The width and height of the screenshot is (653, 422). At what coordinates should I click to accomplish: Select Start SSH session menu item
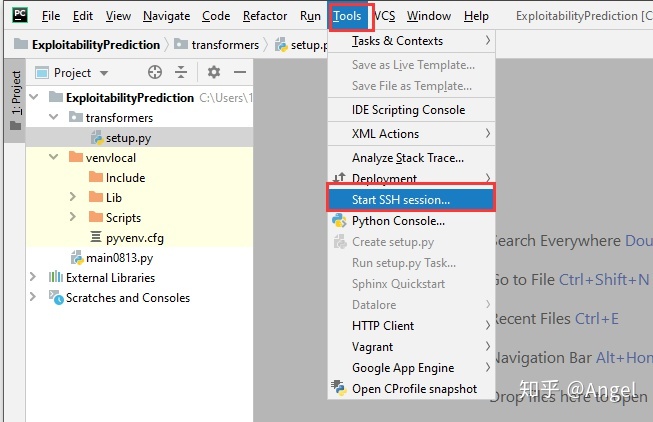coord(411,200)
